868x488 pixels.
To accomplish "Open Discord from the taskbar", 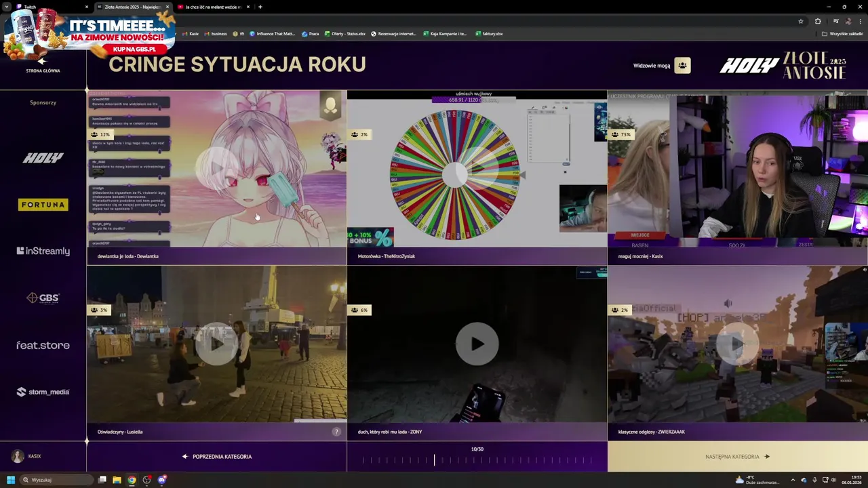I will [x=161, y=480].
